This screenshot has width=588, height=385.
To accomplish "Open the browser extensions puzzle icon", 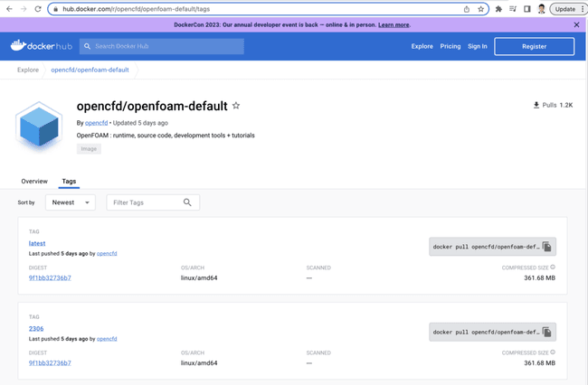I will tap(498, 8).
